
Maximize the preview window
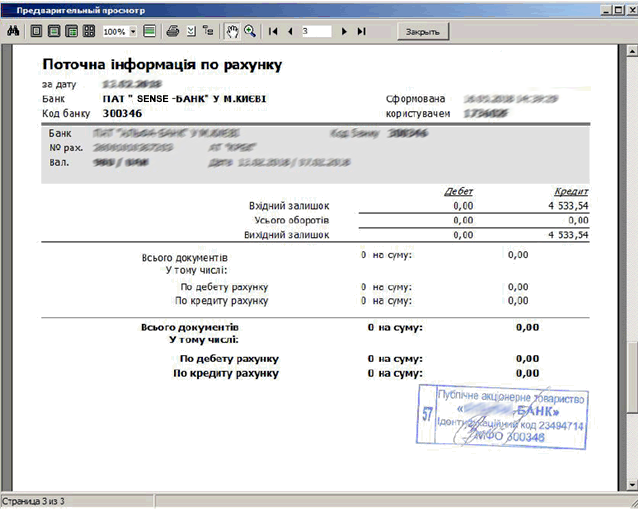coord(618,10)
